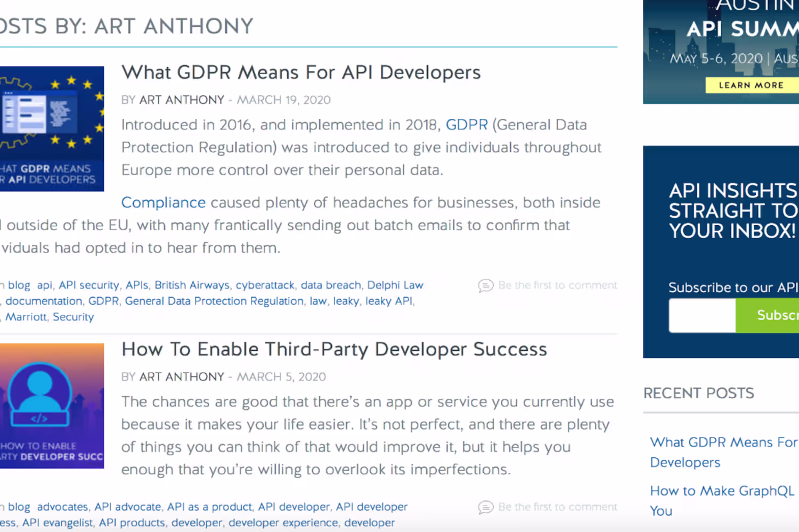Screen dimensions: 799x532
Task: Follow the Compliance inline link
Action: pos(163,202)
